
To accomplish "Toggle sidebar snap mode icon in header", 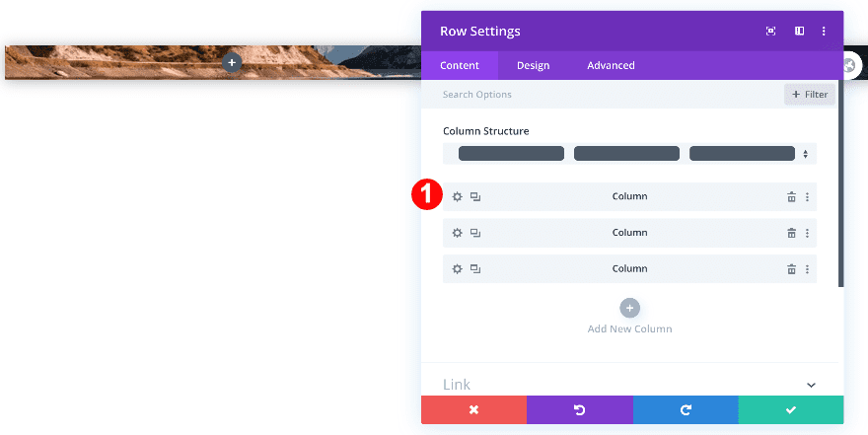I will 799,32.
